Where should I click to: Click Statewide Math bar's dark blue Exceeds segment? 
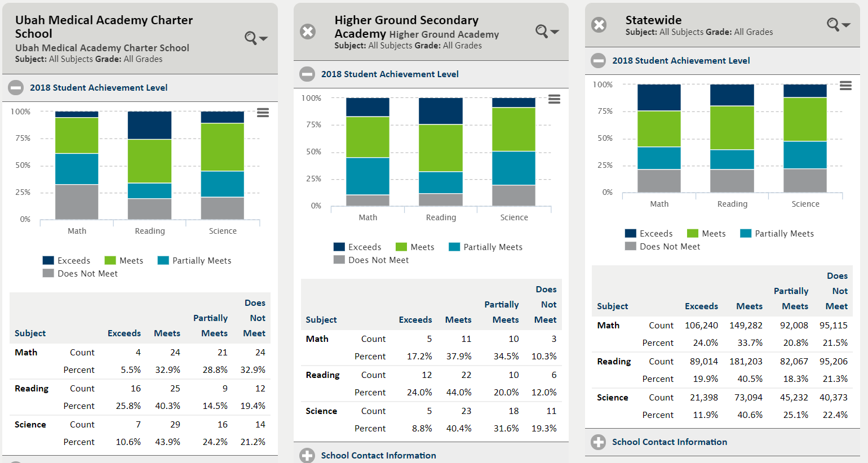(659, 97)
